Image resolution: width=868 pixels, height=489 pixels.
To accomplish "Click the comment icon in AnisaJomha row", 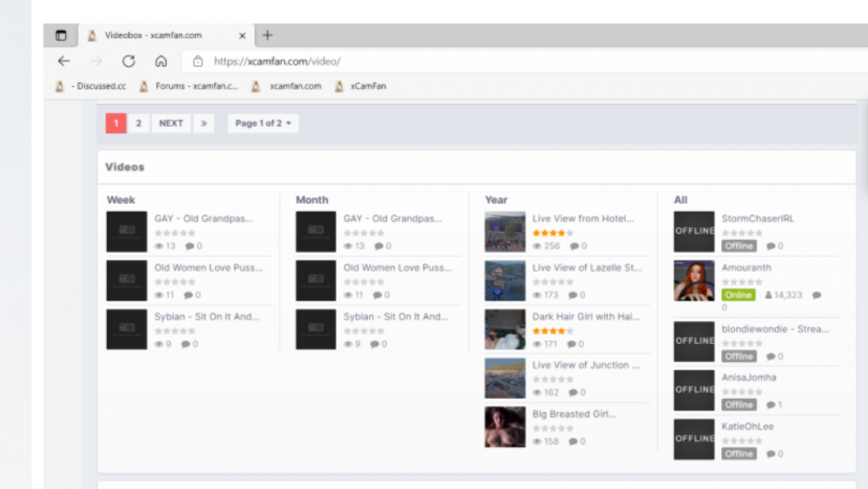I will (771, 406).
